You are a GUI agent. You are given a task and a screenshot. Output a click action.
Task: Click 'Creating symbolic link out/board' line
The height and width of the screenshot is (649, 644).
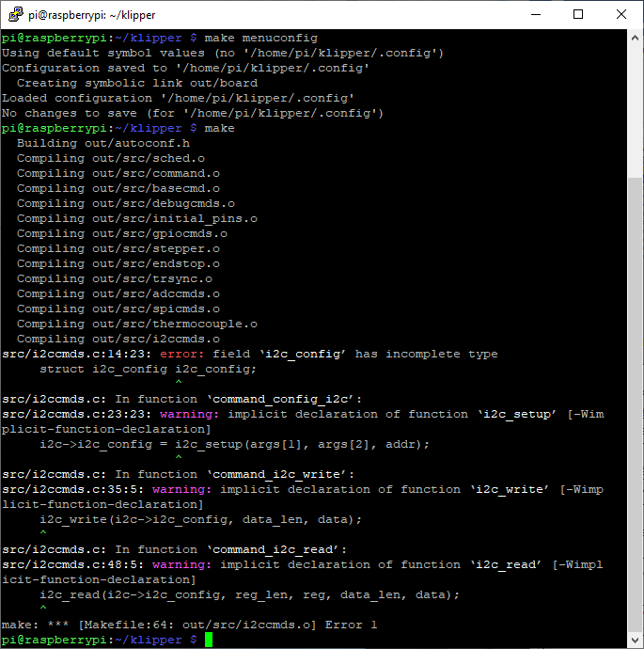(137, 83)
